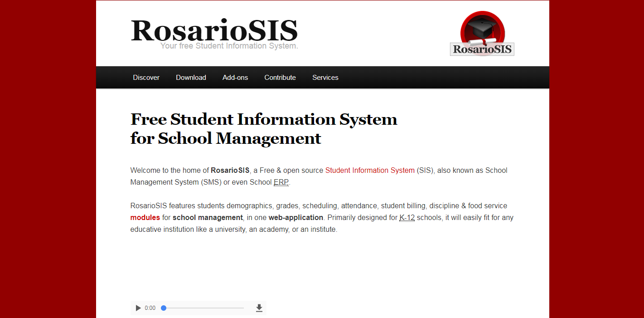Play the audio clip

point(138,308)
